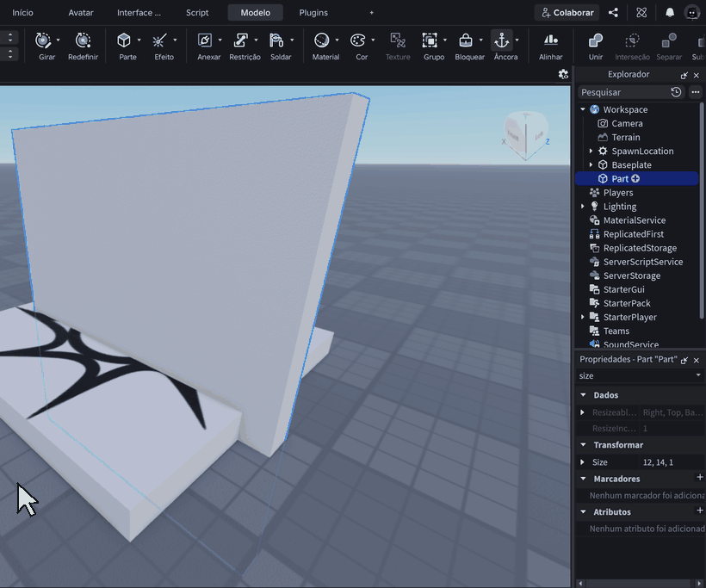Open the Script tab
The width and height of the screenshot is (706, 588).
click(197, 13)
